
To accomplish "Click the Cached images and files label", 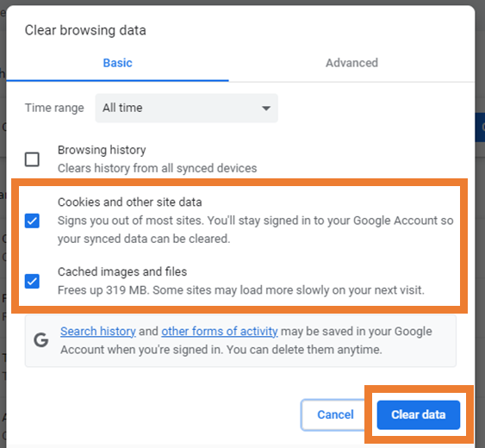I will 122,271.
